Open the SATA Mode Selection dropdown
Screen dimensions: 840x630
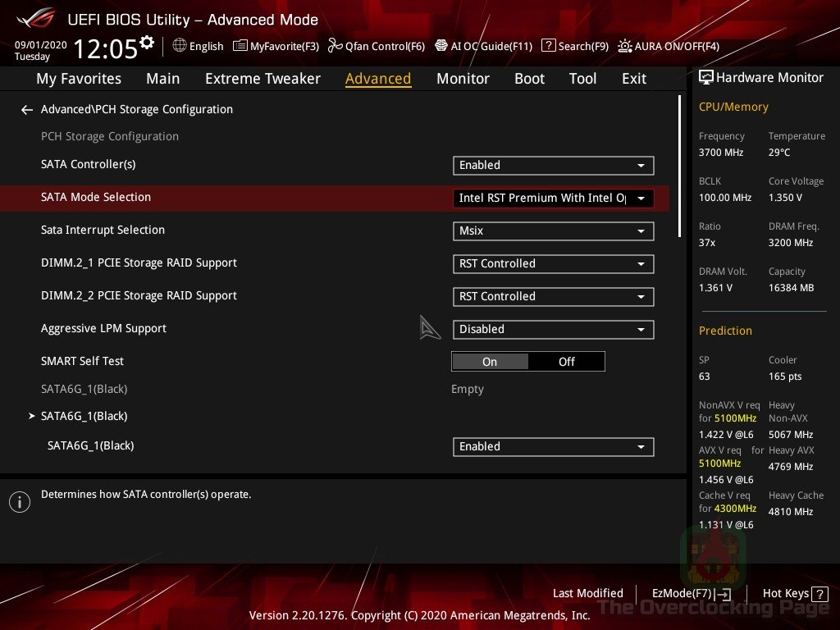tap(553, 198)
